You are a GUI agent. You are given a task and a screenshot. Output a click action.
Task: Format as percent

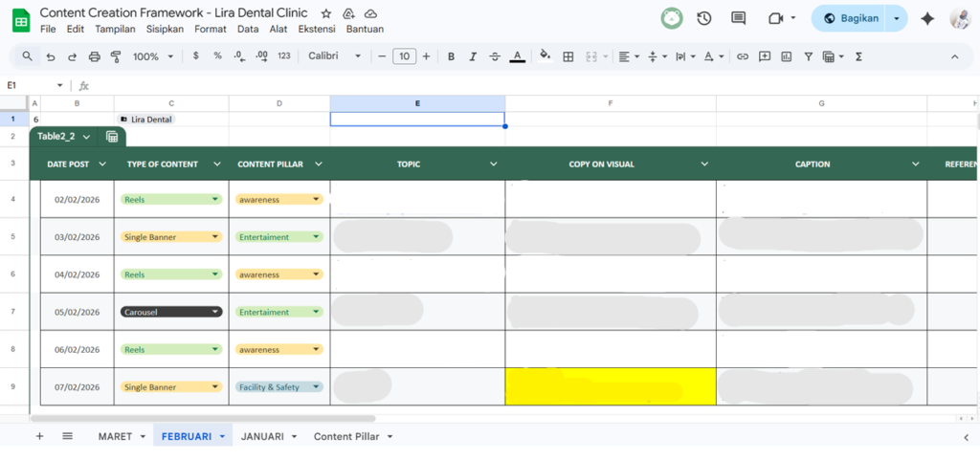217,56
